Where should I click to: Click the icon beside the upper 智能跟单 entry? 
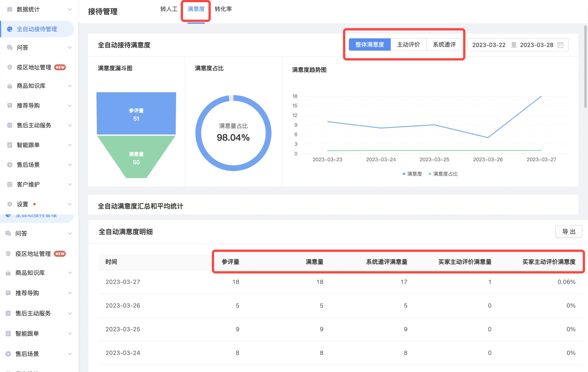[10, 145]
